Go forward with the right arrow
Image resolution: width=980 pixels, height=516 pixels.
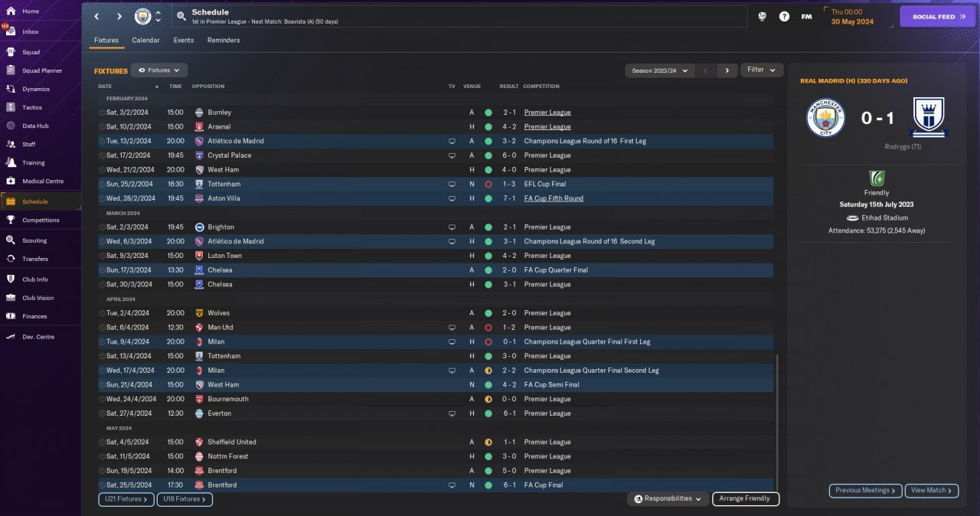point(119,16)
